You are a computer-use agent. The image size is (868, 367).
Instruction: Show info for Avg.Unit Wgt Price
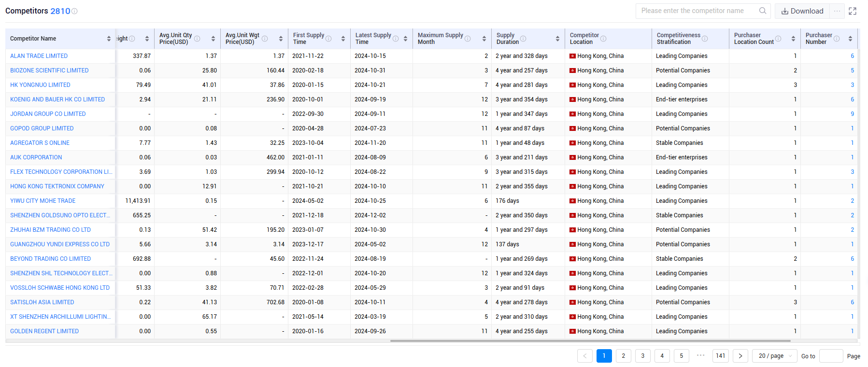pos(265,39)
